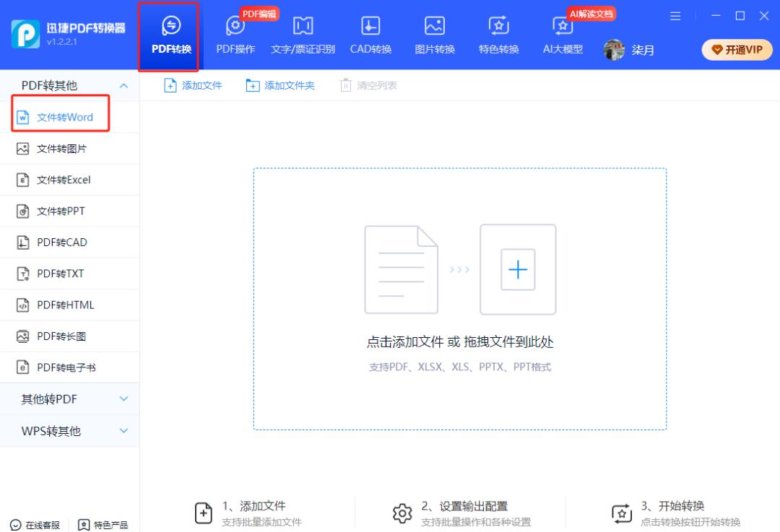Click the 添加文件夹 toolbar button
This screenshot has width=780, height=532.
[x=280, y=85]
